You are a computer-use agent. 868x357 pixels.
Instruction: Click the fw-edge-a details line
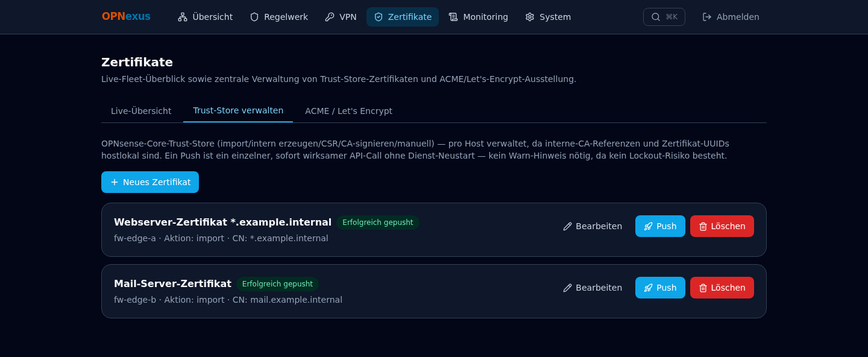pyautogui.click(x=221, y=238)
